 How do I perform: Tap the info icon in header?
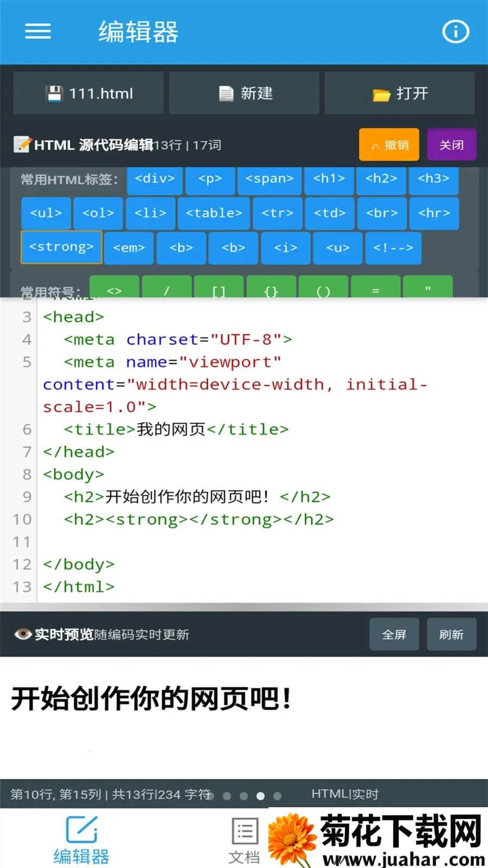click(x=455, y=31)
